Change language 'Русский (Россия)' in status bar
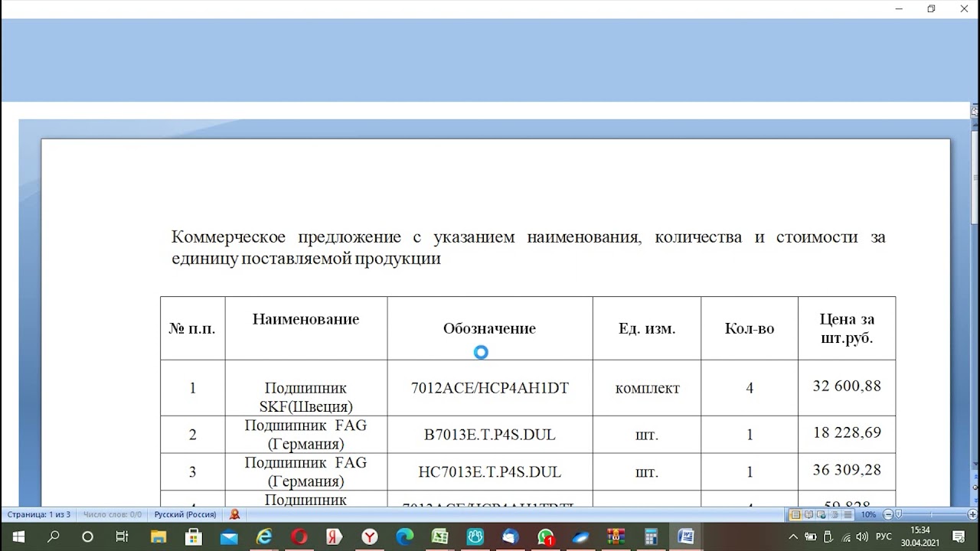The width and height of the screenshot is (980, 551). click(x=185, y=515)
